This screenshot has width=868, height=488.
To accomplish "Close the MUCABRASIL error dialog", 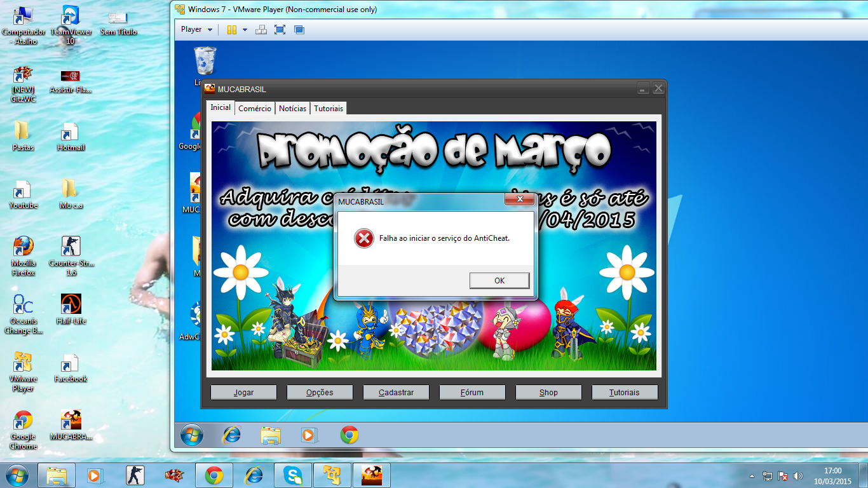I will point(519,200).
